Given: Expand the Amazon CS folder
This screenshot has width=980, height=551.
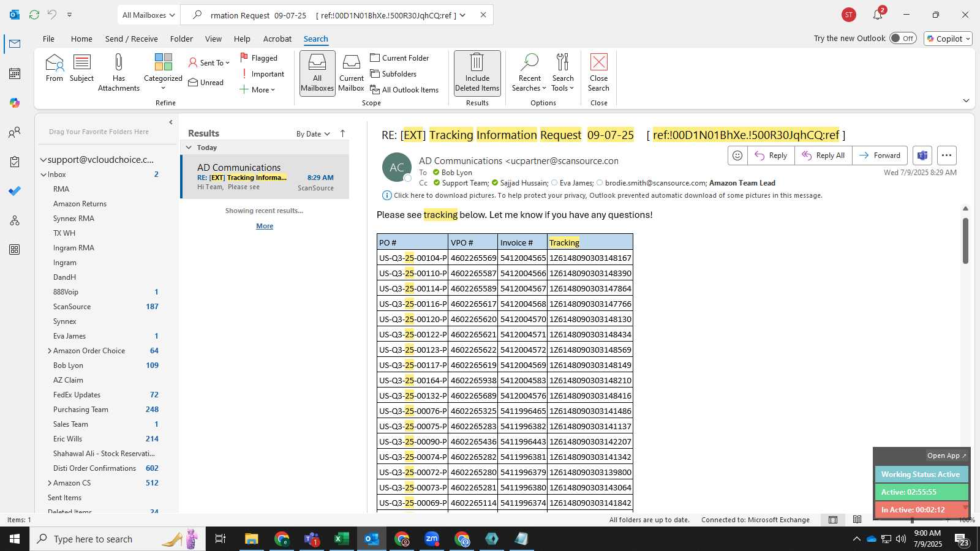Looking at the screenshot, I should 49,483.
